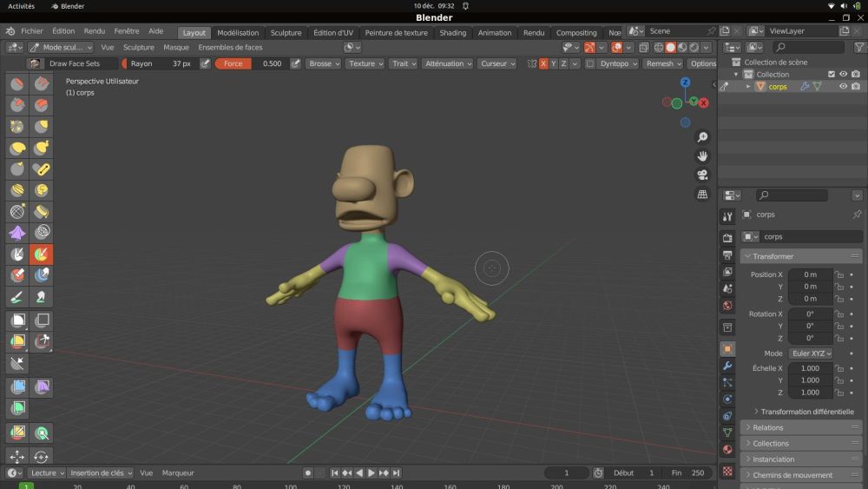Hide corps object with eye icon

(842, 86)
